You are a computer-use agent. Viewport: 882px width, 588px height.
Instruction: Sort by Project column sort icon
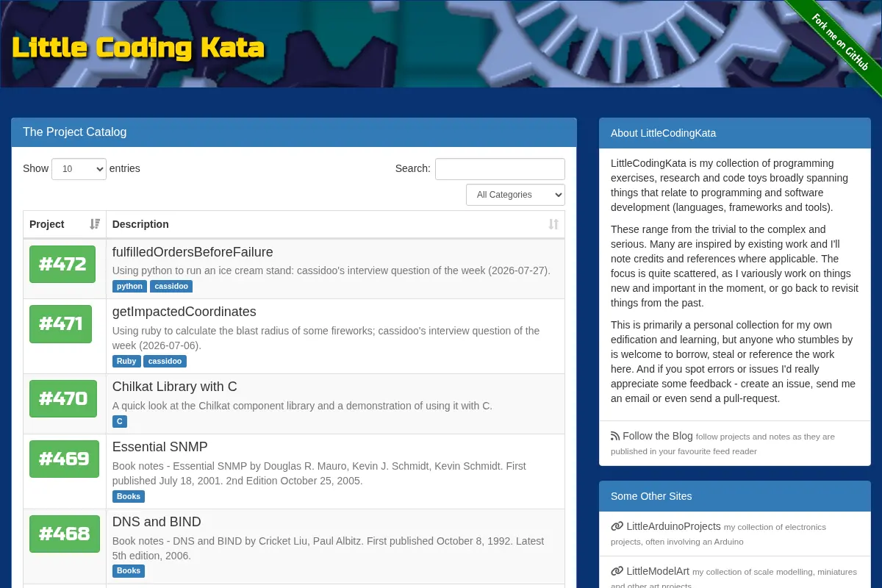coord(95,224)
